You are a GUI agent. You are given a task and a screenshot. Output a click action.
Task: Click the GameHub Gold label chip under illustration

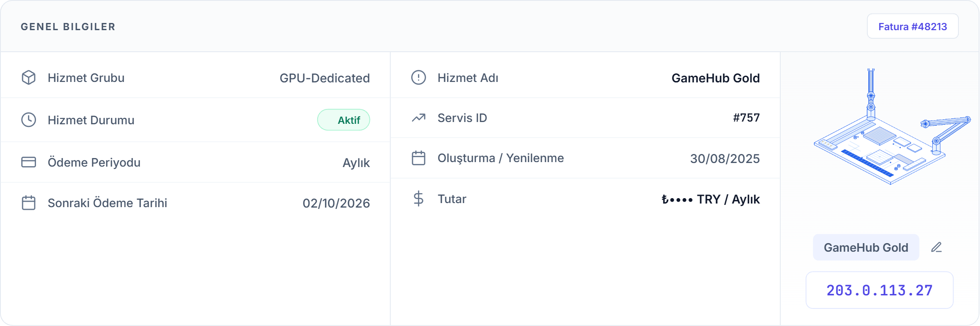pos(866,247)
